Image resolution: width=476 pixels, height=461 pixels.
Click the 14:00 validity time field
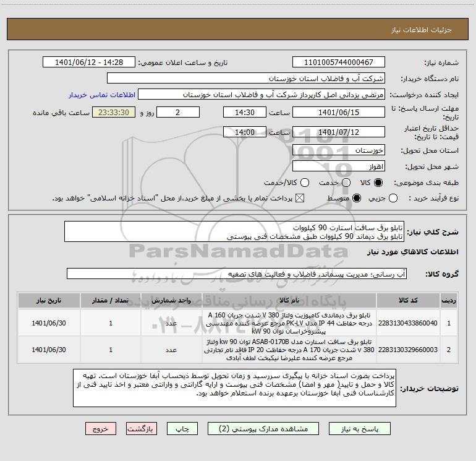click(x=245, y=132)
